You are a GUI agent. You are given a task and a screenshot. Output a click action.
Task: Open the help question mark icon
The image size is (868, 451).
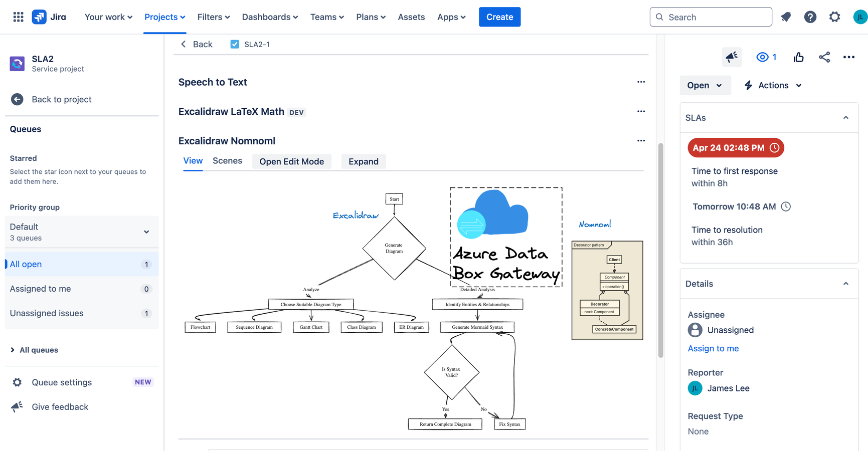810,17
